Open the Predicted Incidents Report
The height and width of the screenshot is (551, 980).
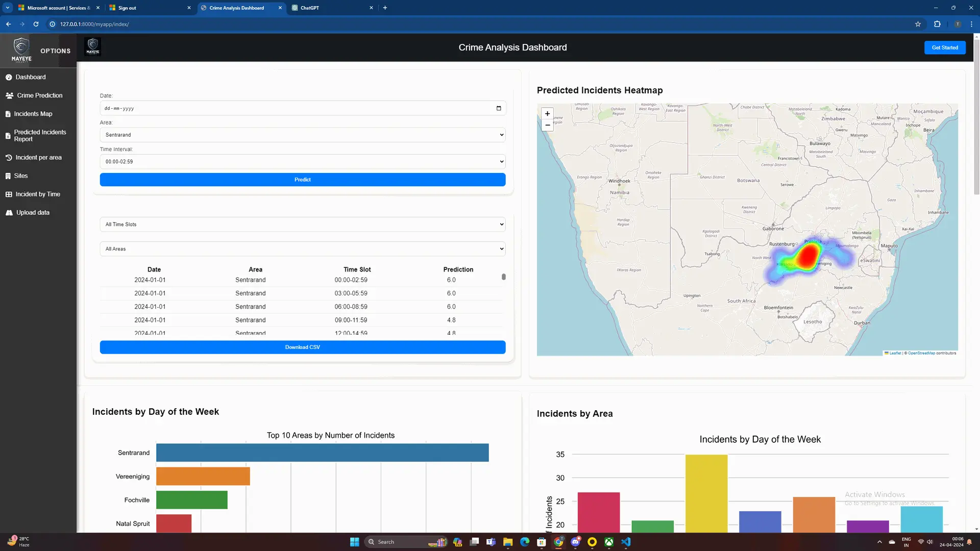pos(40,135)
